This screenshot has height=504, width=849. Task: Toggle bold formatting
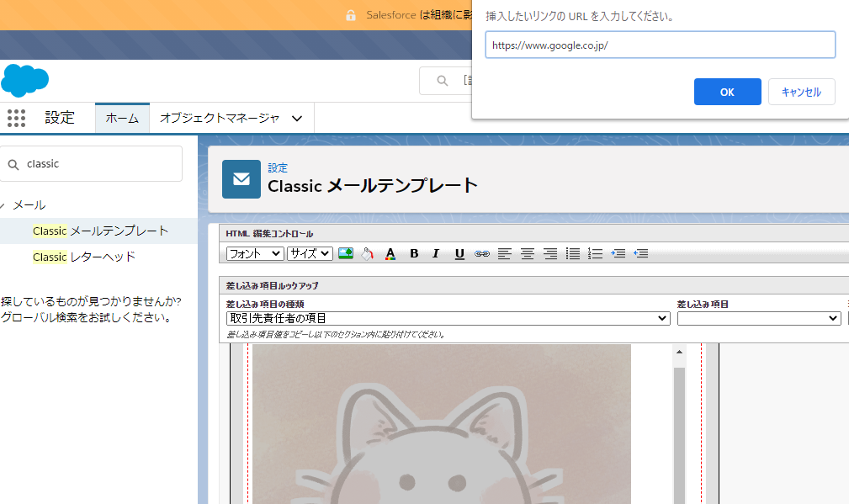[x=413, y=253]
